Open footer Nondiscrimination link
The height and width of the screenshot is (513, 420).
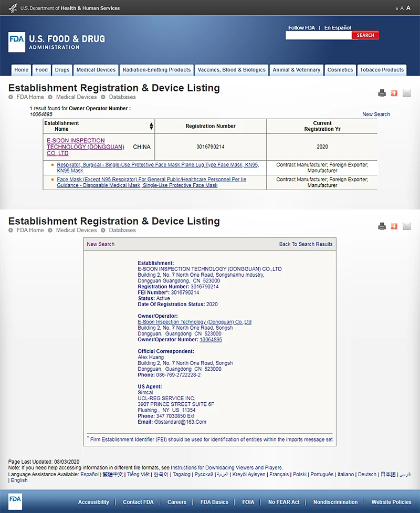(x=335, y=502)
